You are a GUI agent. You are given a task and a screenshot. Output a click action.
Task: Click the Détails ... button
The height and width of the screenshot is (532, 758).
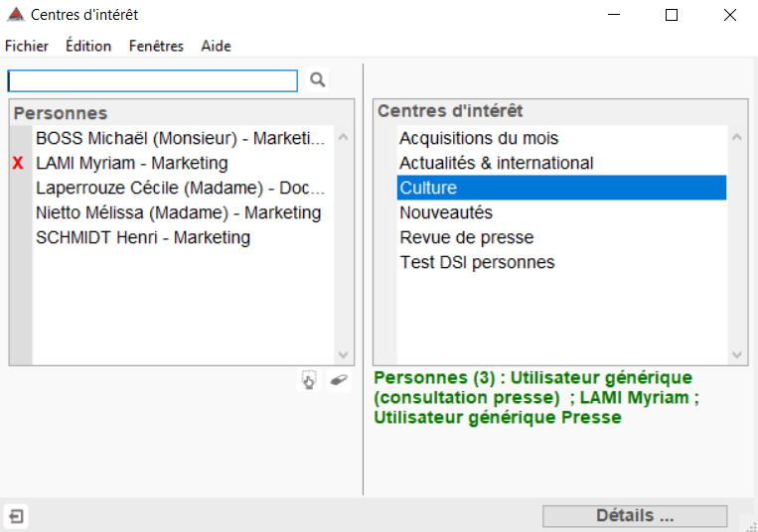point(635,516)
